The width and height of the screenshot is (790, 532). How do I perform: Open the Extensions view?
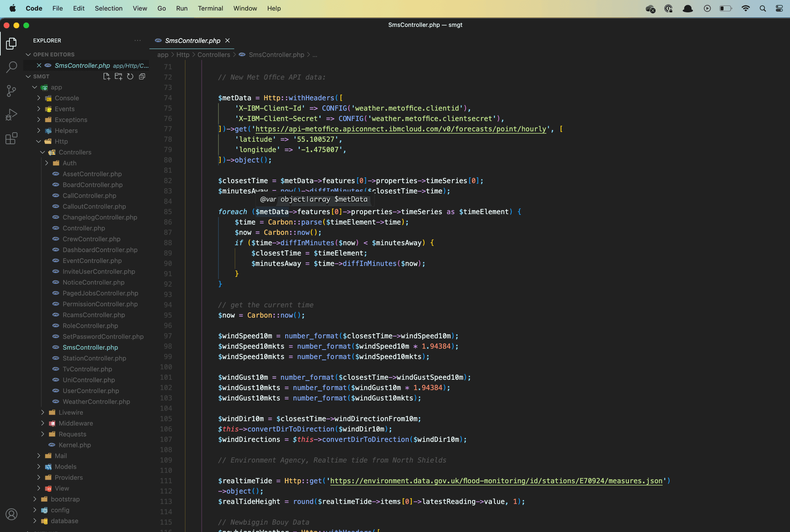pos(11,138)
